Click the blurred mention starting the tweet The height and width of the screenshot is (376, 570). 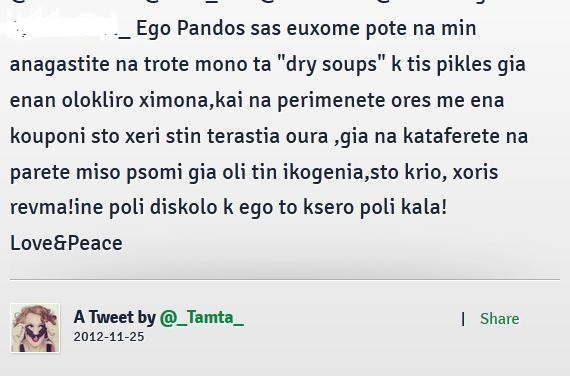click(65, 25)
